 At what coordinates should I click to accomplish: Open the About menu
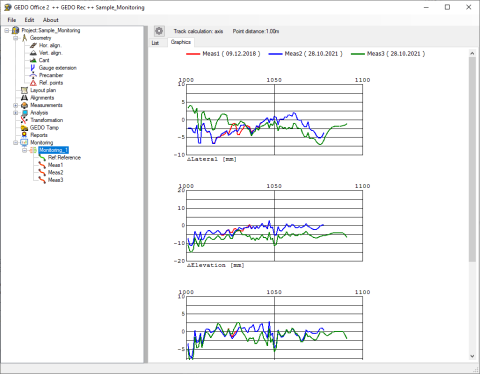click(x=51, y=20)
